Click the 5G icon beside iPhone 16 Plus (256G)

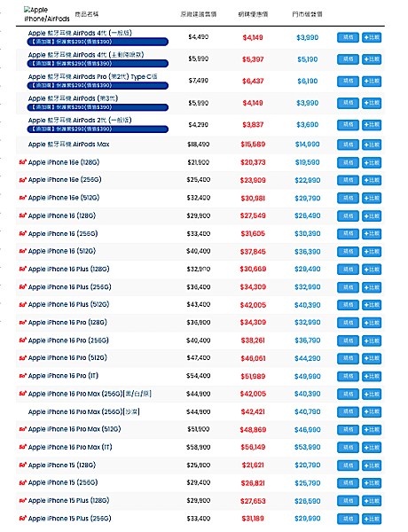(23, 287)
